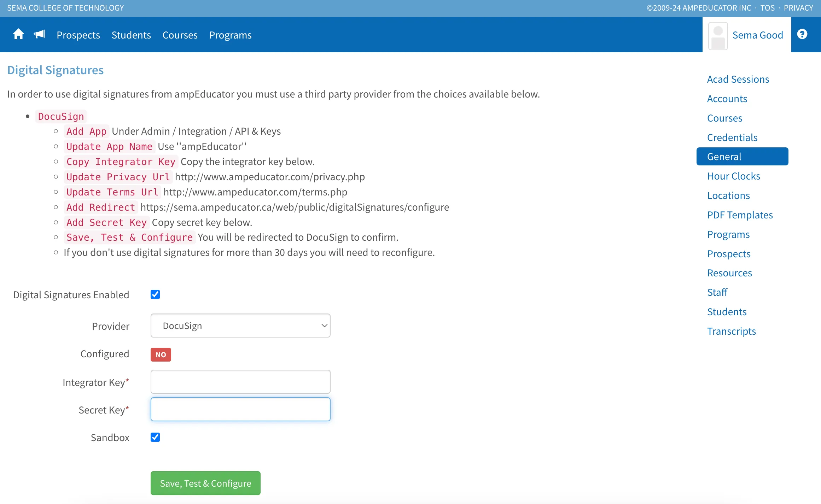Open the Programs top navigation item
821x504 pixels.
[x=230, y=35]
